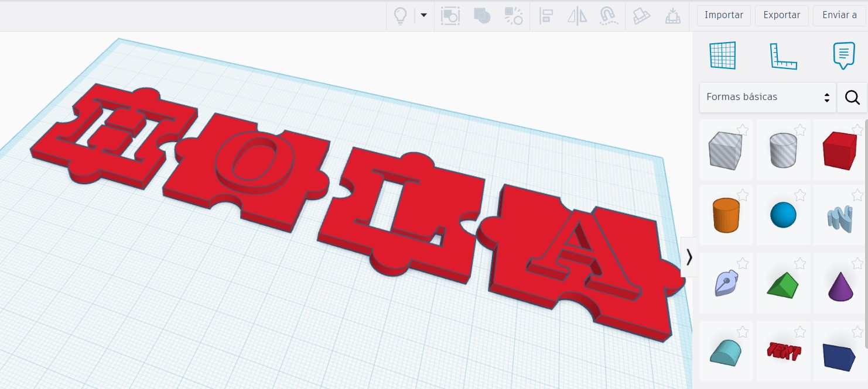The height and width of the screenshot is (389, 868).
Task: Click the Importar button
Action: (x=724, y=15)
